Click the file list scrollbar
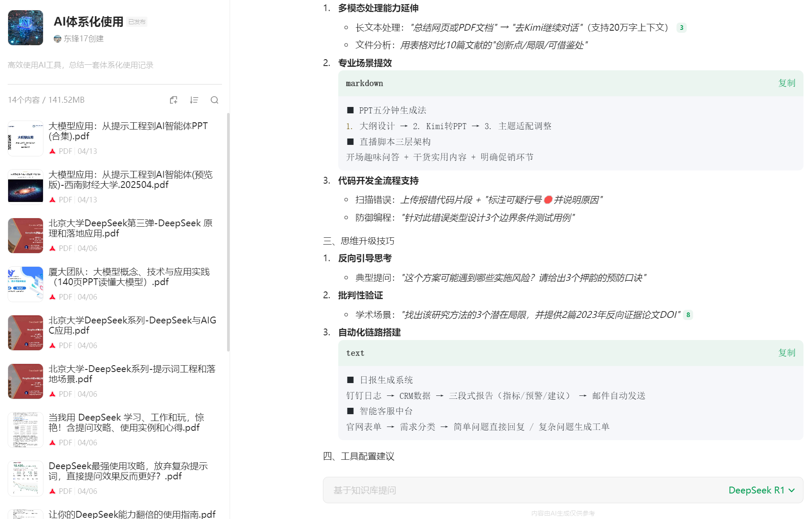The height and width of the screenshot is (519, 812). point(228,232)
